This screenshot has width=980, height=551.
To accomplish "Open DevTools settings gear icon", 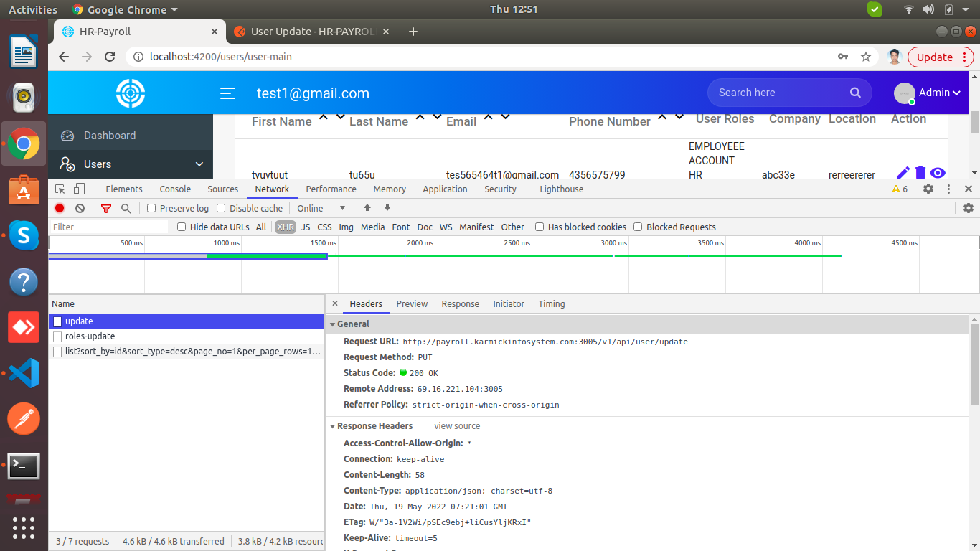I will tap(928, 189).
